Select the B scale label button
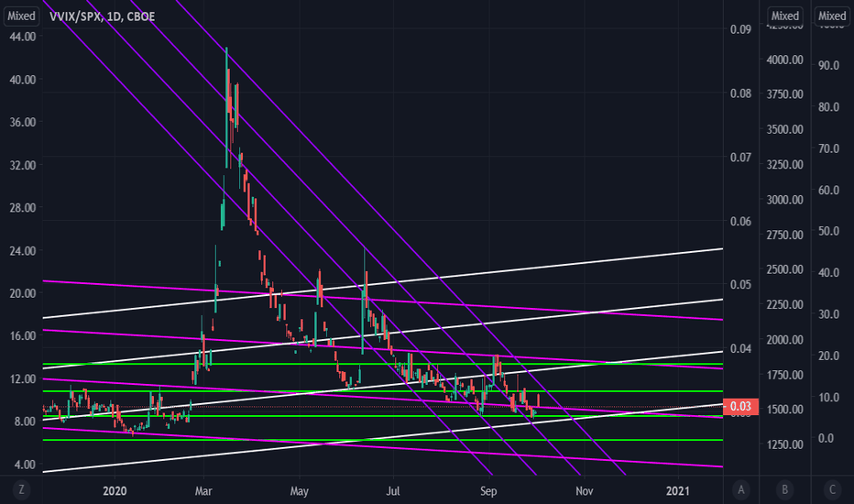 click(x=785, y=490)
